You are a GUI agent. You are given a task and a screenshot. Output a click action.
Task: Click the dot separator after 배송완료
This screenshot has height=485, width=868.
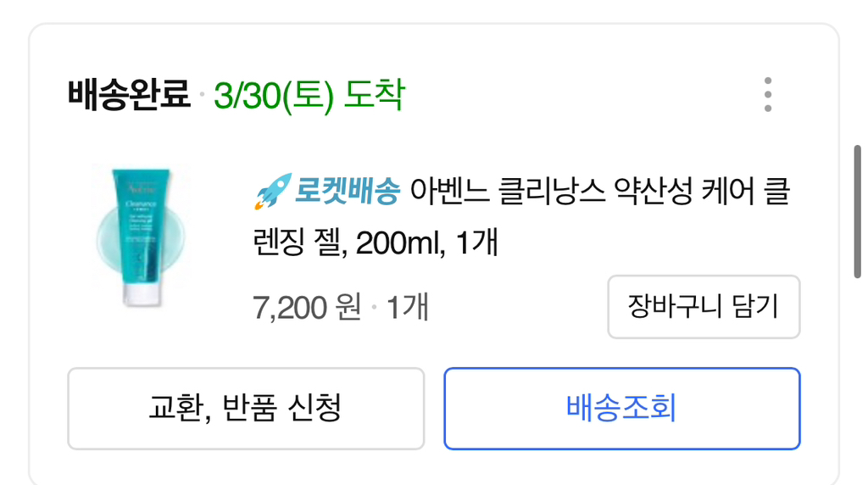click(202, 95)
